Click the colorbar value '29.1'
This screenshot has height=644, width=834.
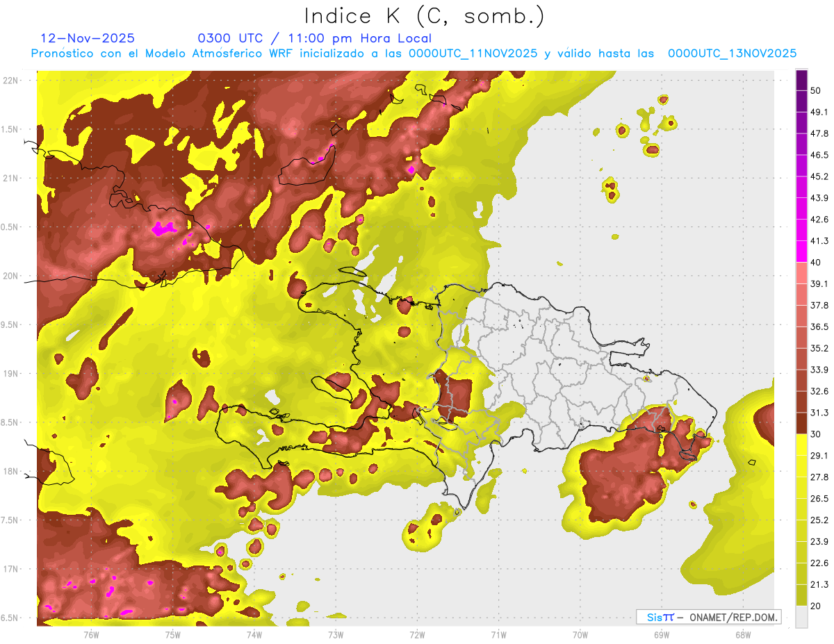[819, 456]
